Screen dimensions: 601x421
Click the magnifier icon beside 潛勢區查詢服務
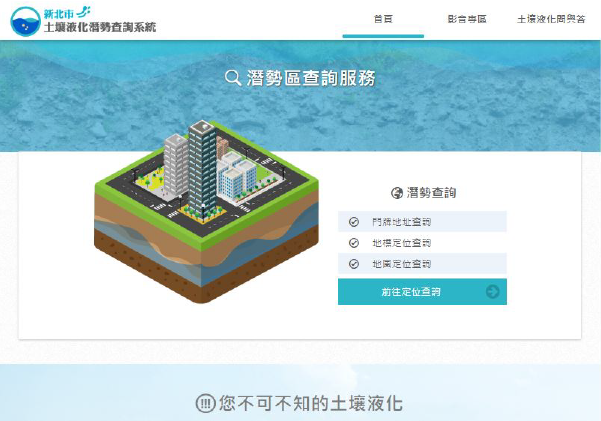[233, 78]
